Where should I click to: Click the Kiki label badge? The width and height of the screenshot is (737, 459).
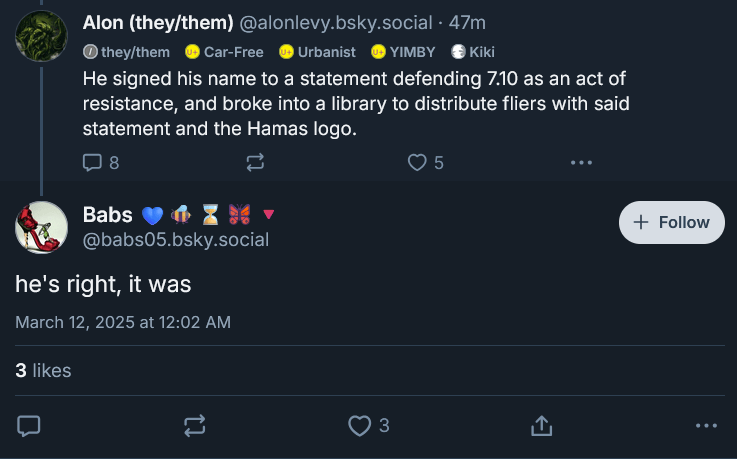click(473, 51)
